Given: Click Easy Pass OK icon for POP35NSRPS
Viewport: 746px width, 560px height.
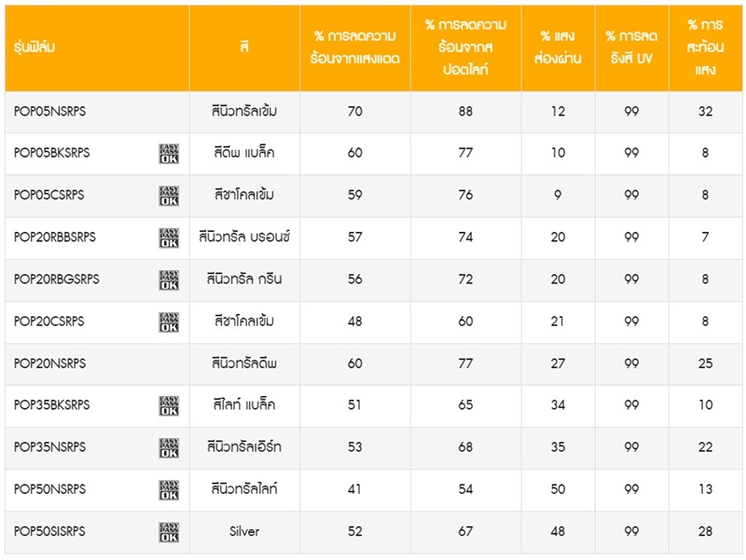Looking at the screenshot, I should point(169,448).
